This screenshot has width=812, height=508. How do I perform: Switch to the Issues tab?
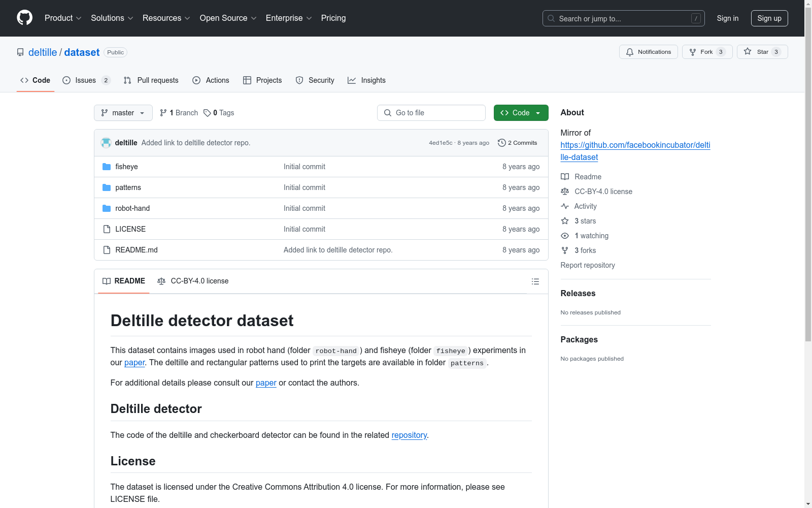[x=86, y=80]
